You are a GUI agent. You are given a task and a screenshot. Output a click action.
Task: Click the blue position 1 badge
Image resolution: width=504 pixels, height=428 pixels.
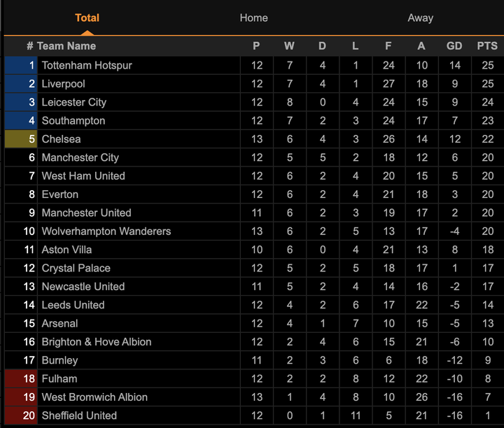tap(20, 66)
